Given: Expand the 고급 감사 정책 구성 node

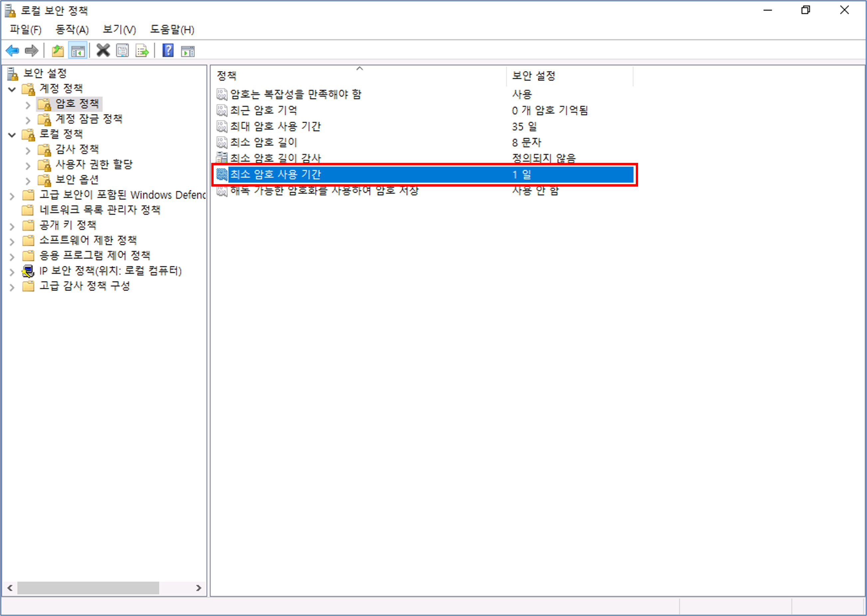Looking at the screenshot, I should pos(12,287).
